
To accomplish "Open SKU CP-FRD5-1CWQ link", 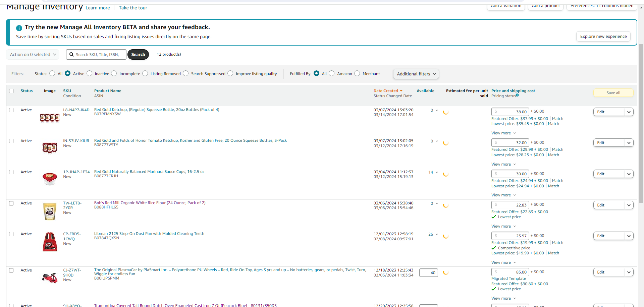I will click(x=72, y=236).
